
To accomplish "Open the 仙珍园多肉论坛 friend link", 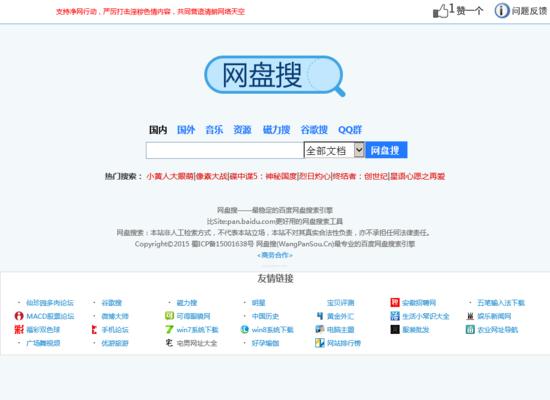I will (x=50, y=303).
